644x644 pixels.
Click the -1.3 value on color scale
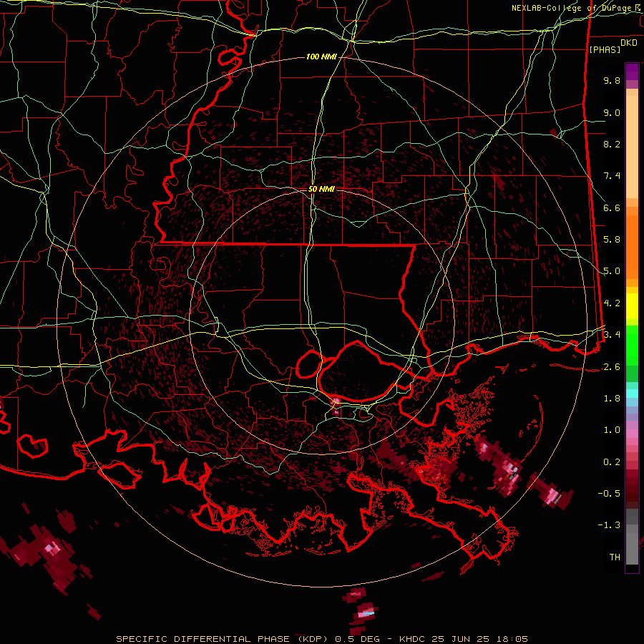point(609,525)
